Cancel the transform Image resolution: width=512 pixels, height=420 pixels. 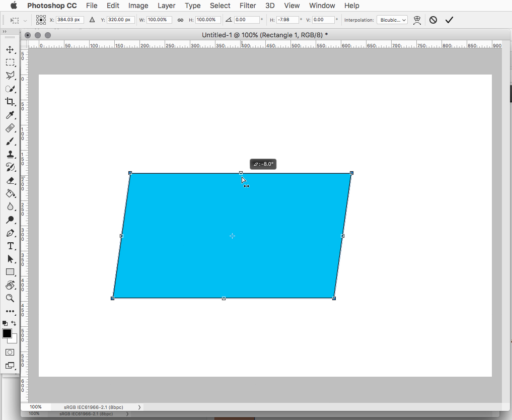click(433, 20)
